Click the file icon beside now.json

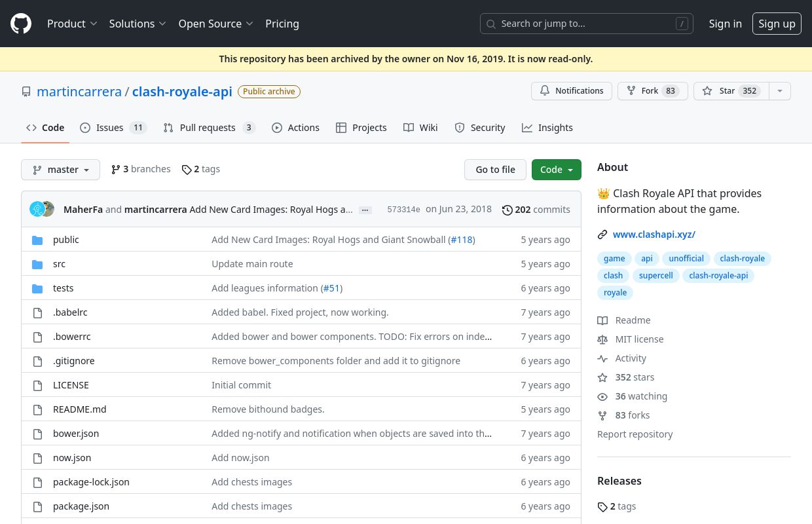pos(37,458)
